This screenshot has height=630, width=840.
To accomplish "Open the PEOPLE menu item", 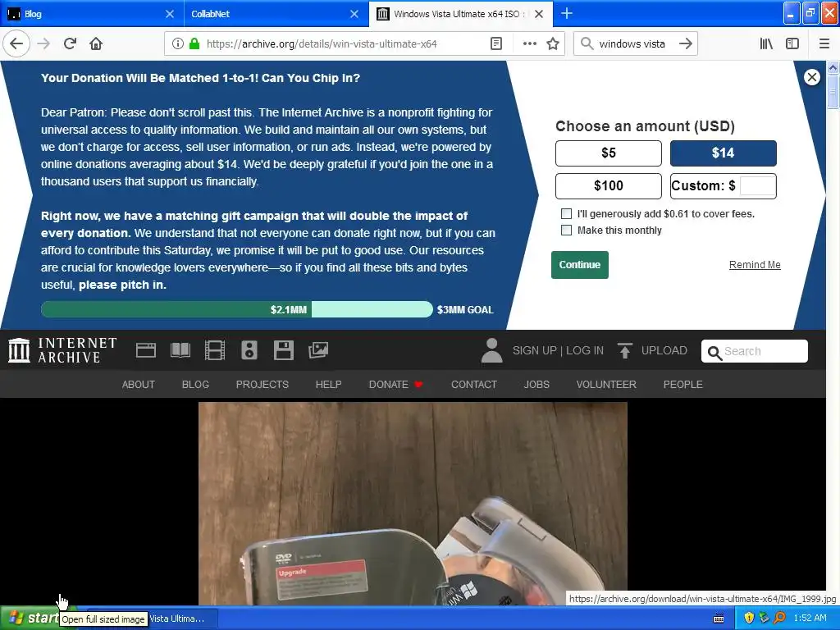I will coord(683,385).
